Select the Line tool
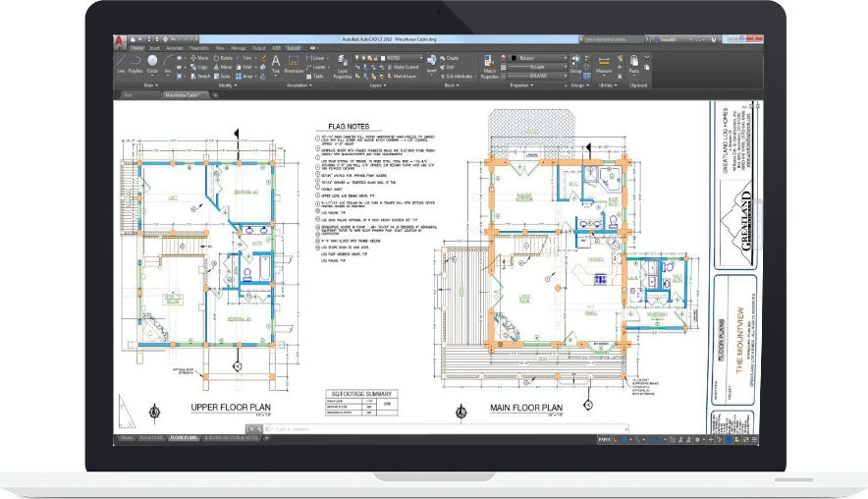This screenshot has height=499, width=868. tap(121, 64)
